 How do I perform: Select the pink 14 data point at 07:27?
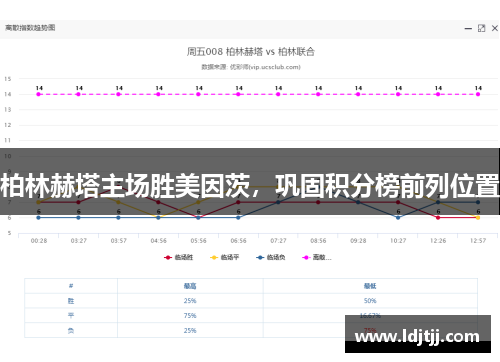278,94
